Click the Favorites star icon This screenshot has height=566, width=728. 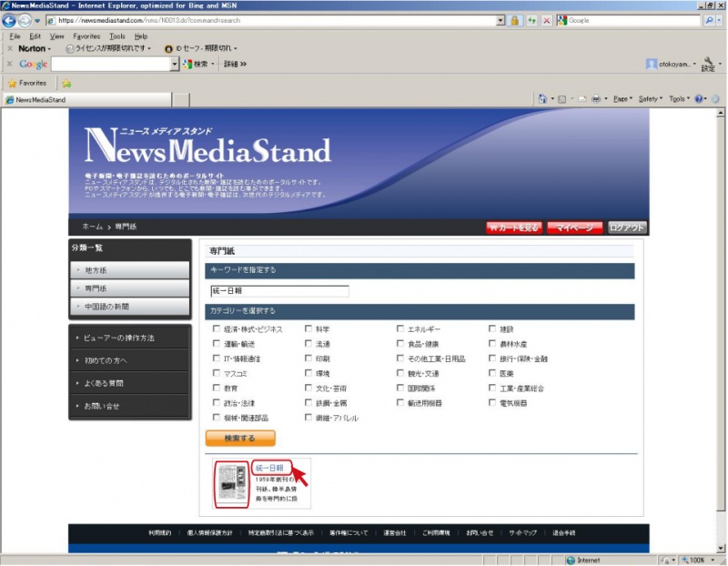pos(13,83)
